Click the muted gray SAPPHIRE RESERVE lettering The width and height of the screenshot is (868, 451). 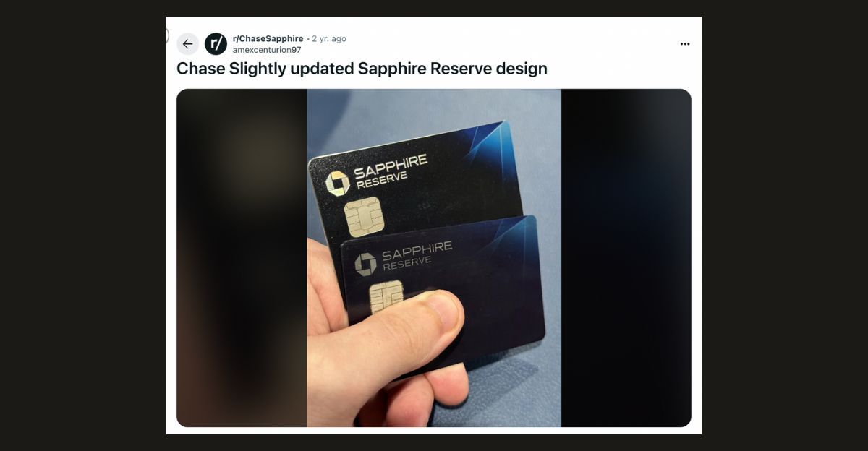coord(417,256)
